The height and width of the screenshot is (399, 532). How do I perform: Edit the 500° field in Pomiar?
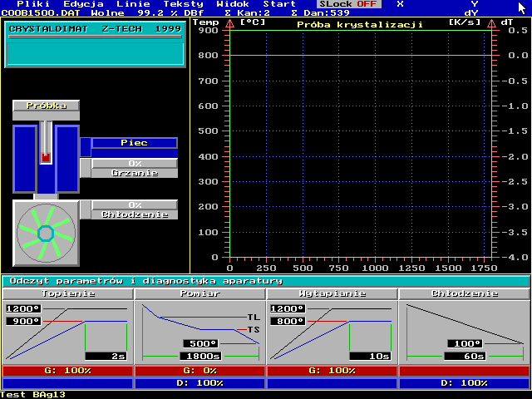201,343
